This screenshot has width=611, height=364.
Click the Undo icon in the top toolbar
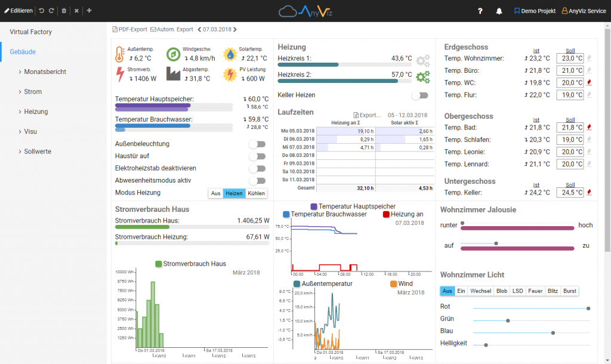(x=42, y=11)
